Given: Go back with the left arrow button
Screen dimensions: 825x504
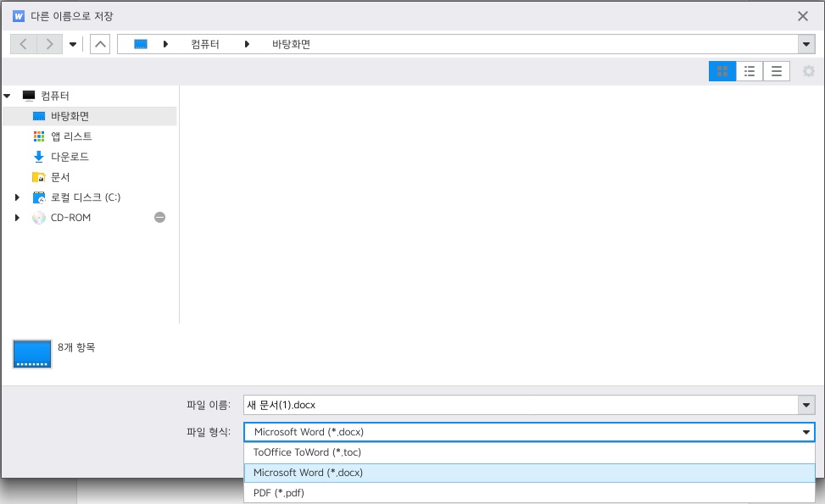Looking at the screenshot, I should (24, 44).
